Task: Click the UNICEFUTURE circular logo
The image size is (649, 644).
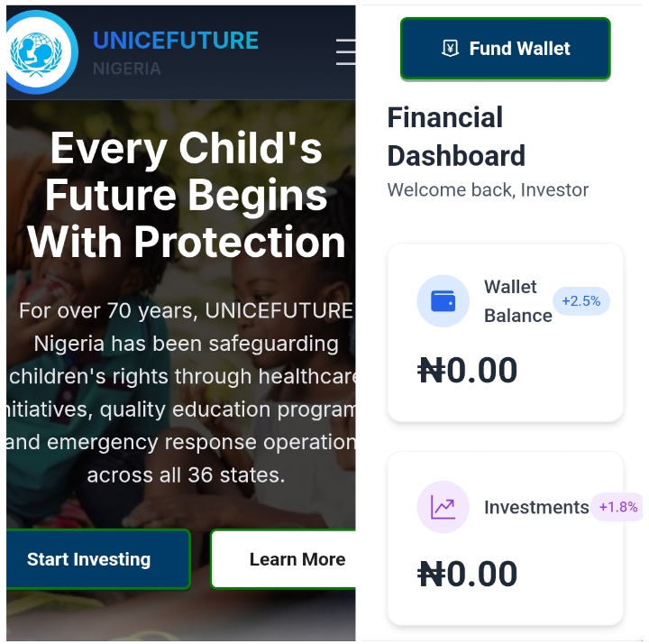Action: pos(41,52)
